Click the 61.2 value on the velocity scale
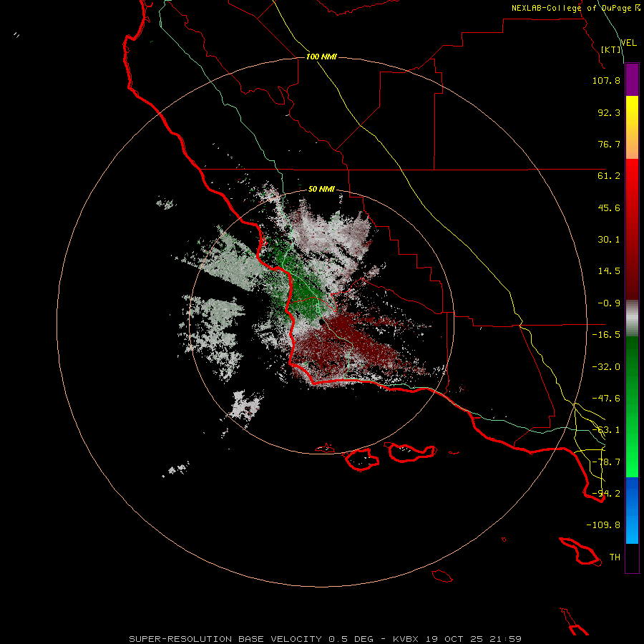This screenshot has height=644, width=644. point(609,176)
